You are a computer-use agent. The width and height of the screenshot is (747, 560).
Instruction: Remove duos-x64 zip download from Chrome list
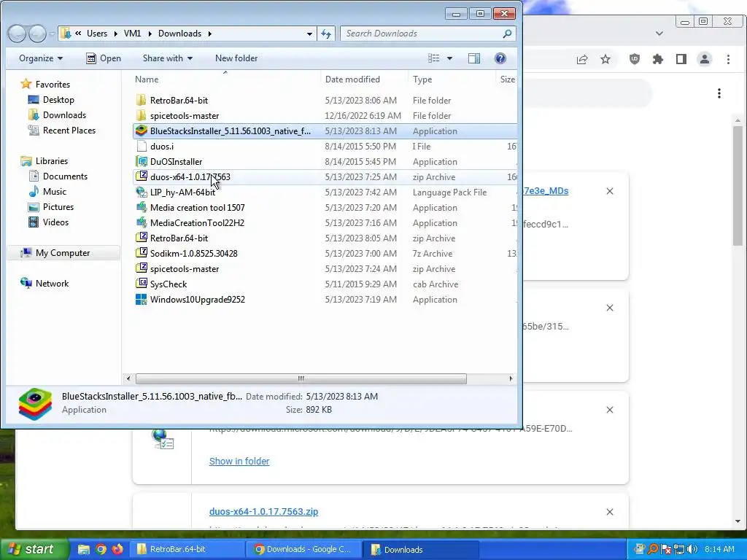(610, 512)
